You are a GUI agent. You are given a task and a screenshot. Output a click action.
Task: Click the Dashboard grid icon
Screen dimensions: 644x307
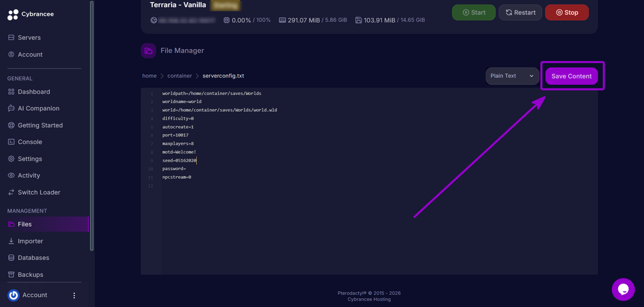(11, 92)
